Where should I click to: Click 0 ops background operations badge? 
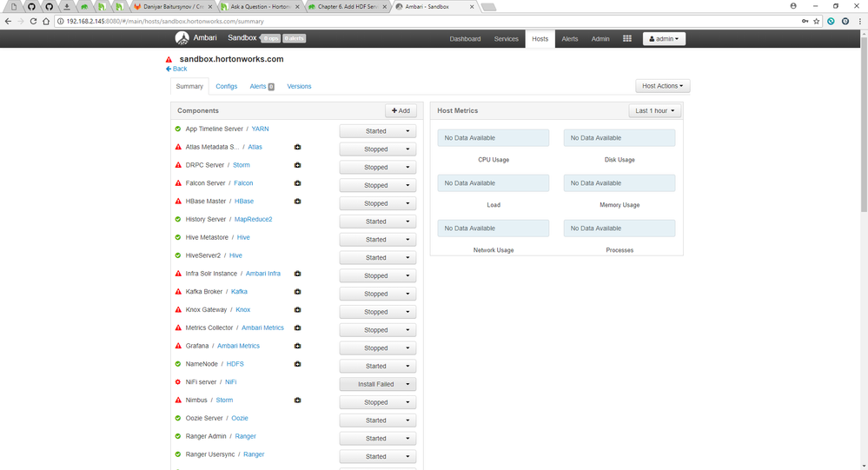click(x=271, y=38)
